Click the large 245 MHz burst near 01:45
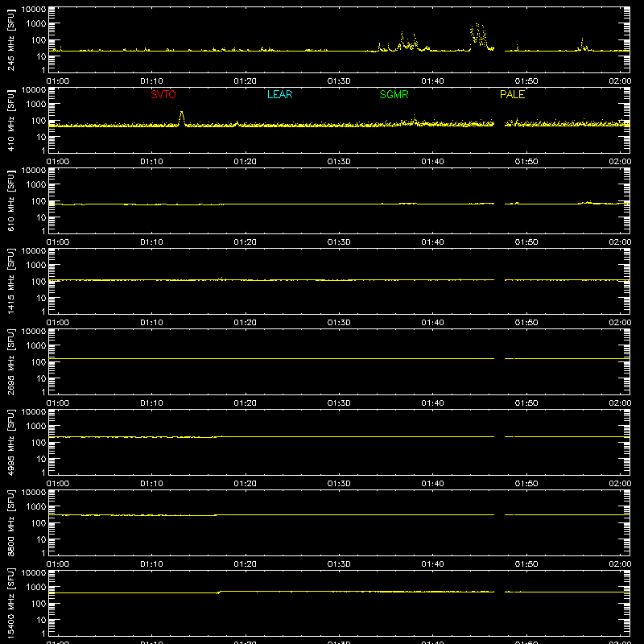 tap(479, 36)
